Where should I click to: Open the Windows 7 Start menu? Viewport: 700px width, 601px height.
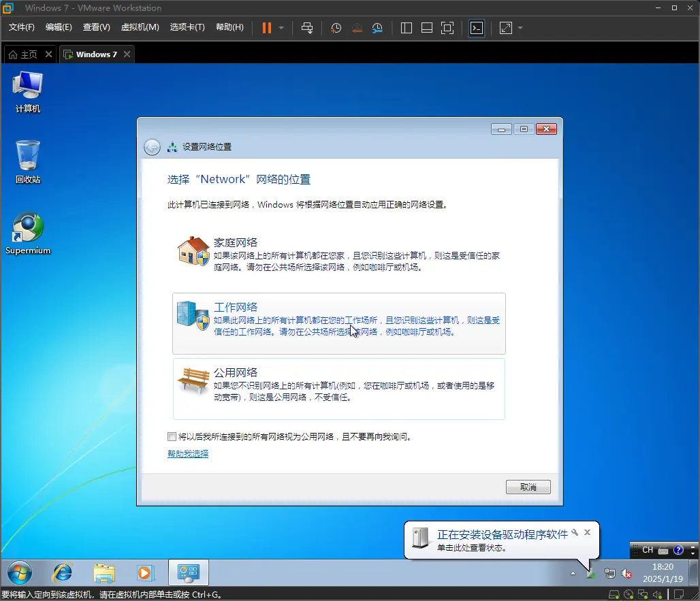[20, 573]
